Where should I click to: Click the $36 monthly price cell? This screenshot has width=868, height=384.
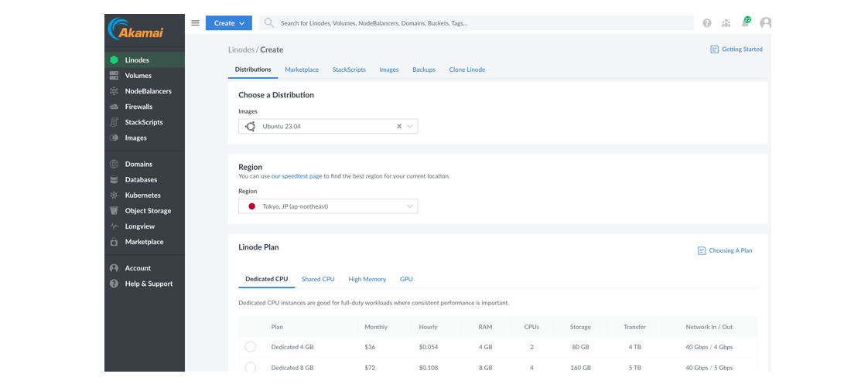click(370, 348)
